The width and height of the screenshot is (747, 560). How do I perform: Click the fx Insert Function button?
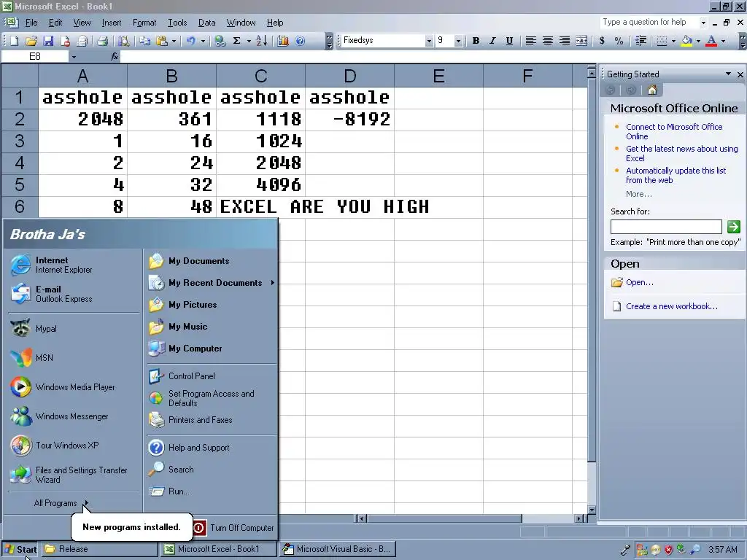[x=115, y=57]
